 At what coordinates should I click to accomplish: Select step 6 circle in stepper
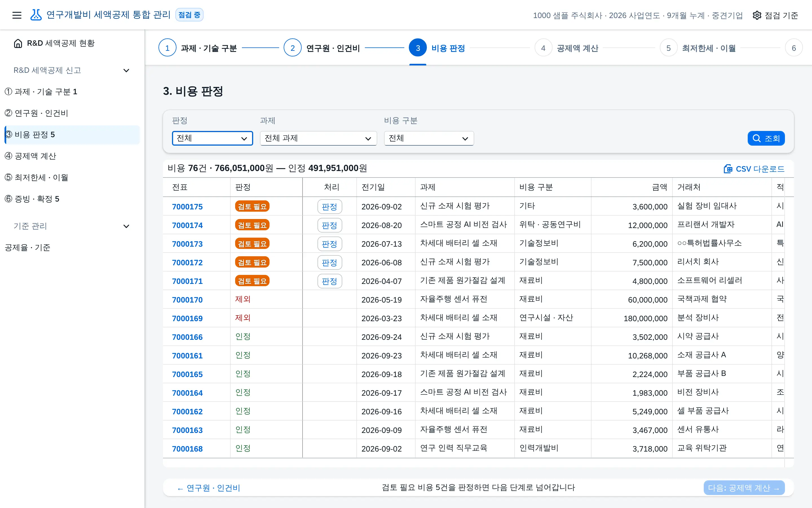point(794,48)
